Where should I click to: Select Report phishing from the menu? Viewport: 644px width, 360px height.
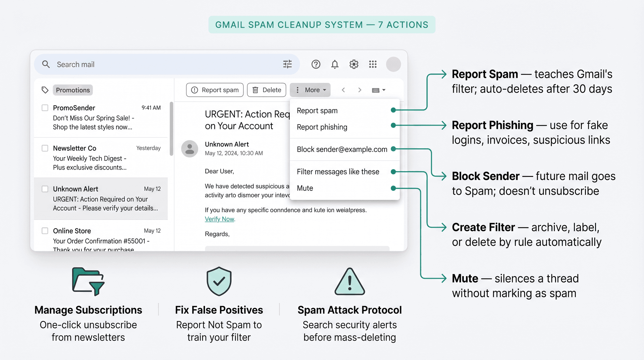[322, 127]
